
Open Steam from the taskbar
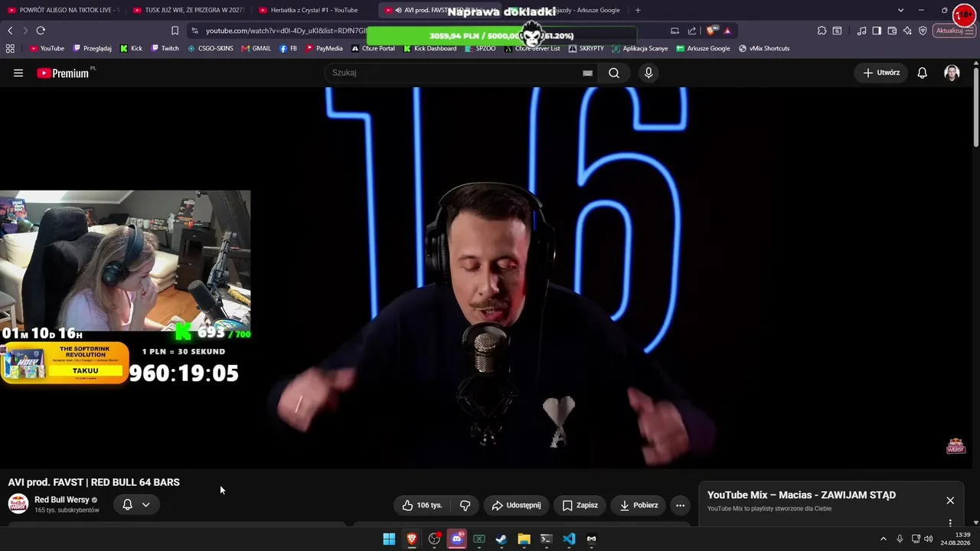click(501, 539)
